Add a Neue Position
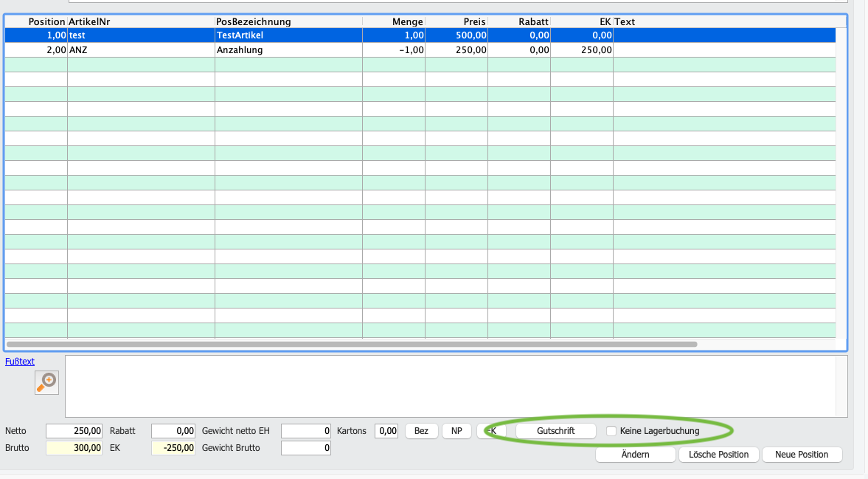Viewport: 868px width, 479px height. (802, 455)
